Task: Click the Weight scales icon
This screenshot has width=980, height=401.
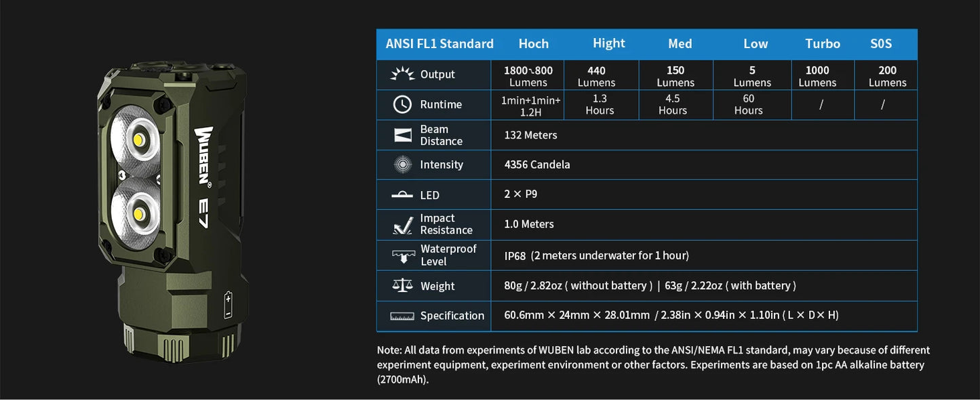Action: pos(402,285)
